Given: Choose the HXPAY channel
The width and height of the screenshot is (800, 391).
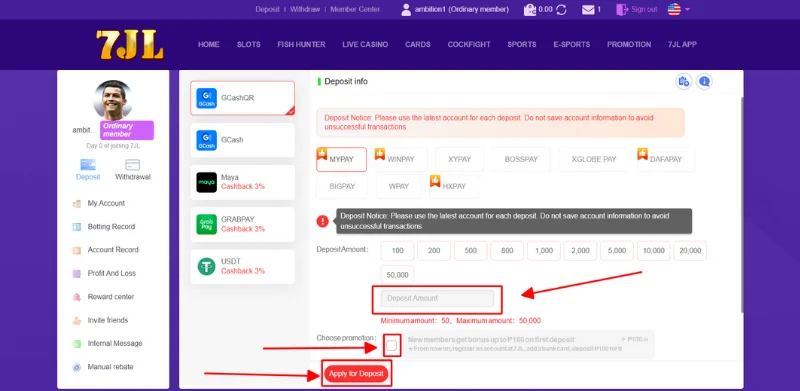Looking at the screenshot, I should (x=454, y=186).
